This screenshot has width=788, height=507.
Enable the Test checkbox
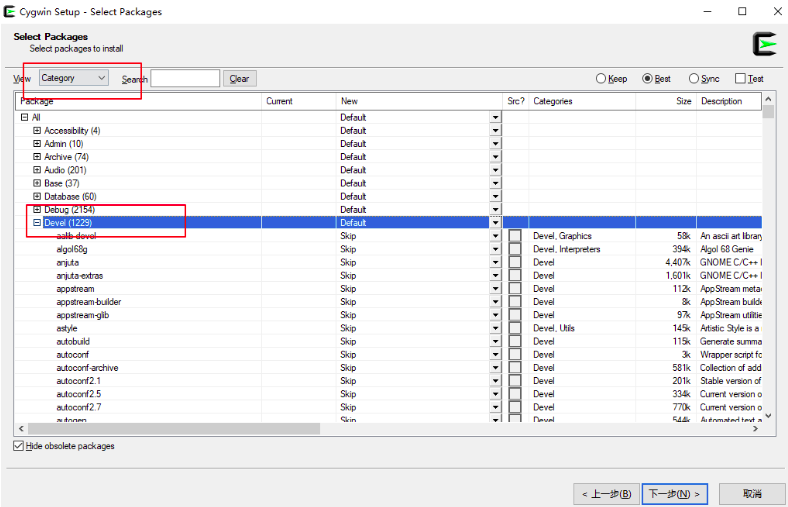pyautogui.click(x=749, y=78)
